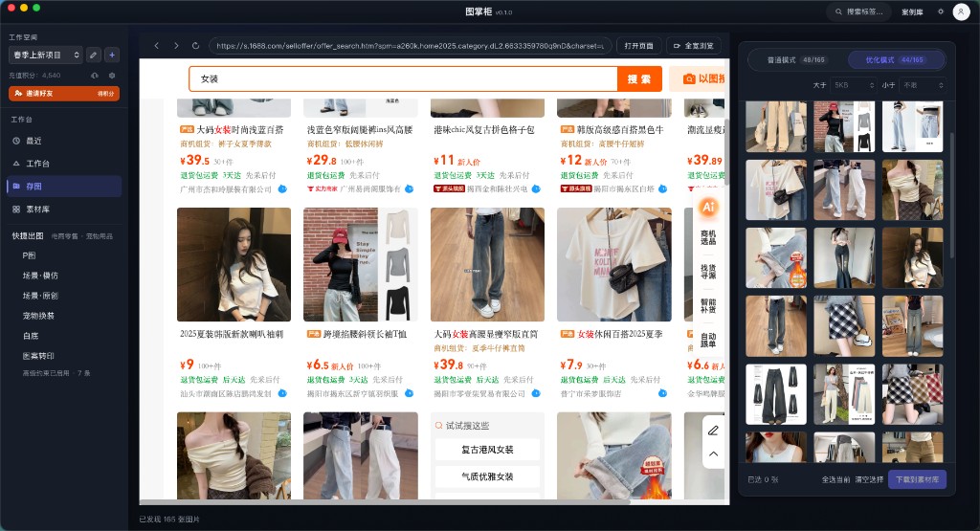Click 清空选择 in the image panel

pos(869,479)
